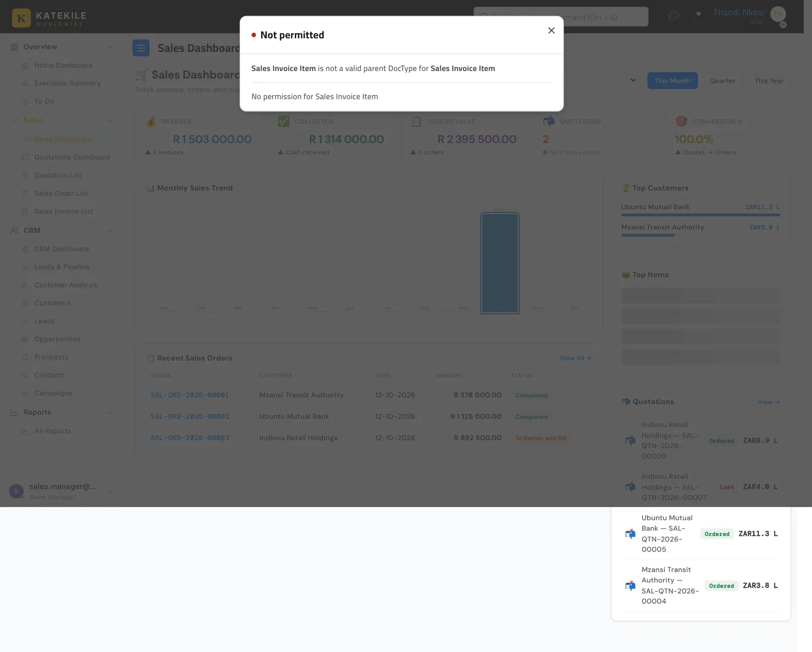Open order SAL-ORD-2026-00001
The width and height of the screenshot is (812, 652).
click(189, 395)
